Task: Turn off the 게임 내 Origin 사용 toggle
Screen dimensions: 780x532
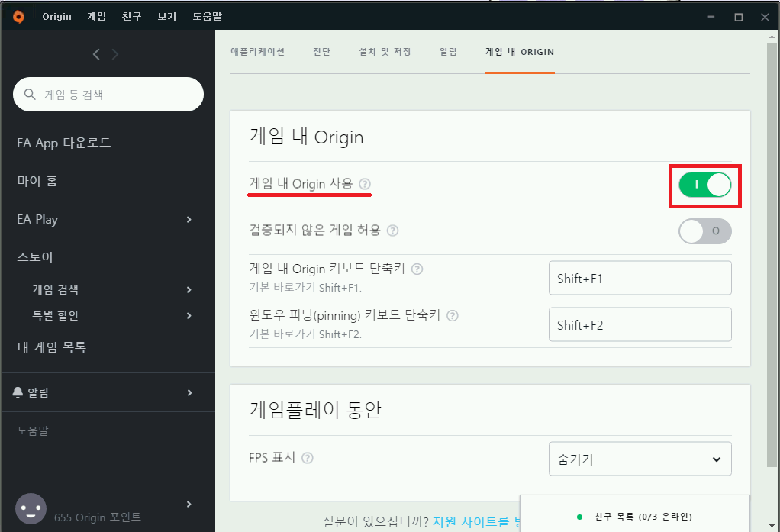Action: click(705, 185)
